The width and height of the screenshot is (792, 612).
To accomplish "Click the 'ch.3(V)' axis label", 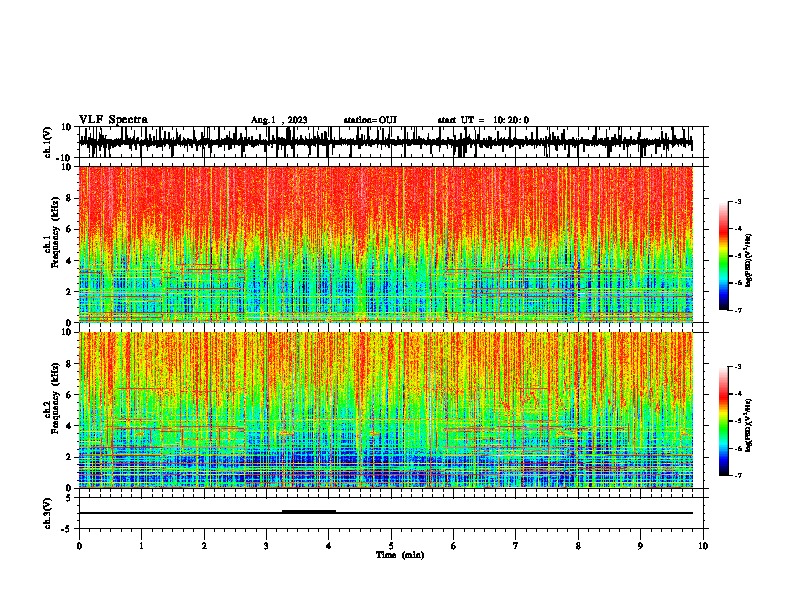I will [x=48, y=514].
